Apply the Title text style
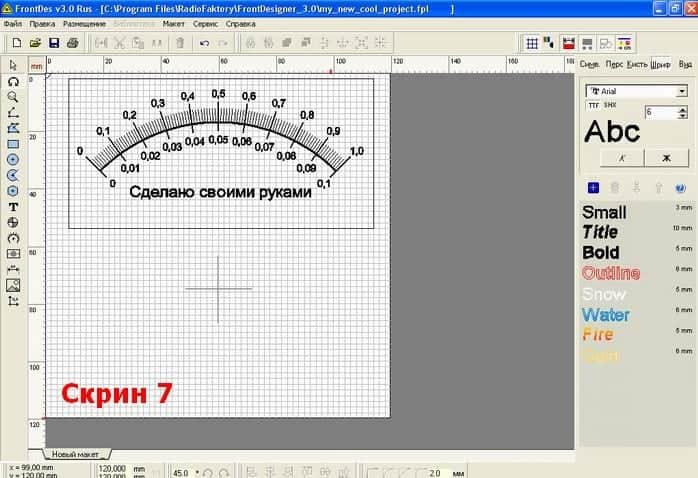The width and height of the screenshot is (698, 478). (x=600, y=232)
